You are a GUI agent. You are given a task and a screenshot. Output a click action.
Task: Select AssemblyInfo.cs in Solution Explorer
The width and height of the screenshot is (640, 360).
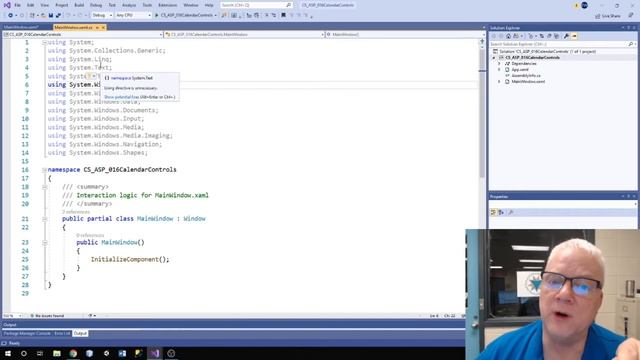tap(526, 76)
